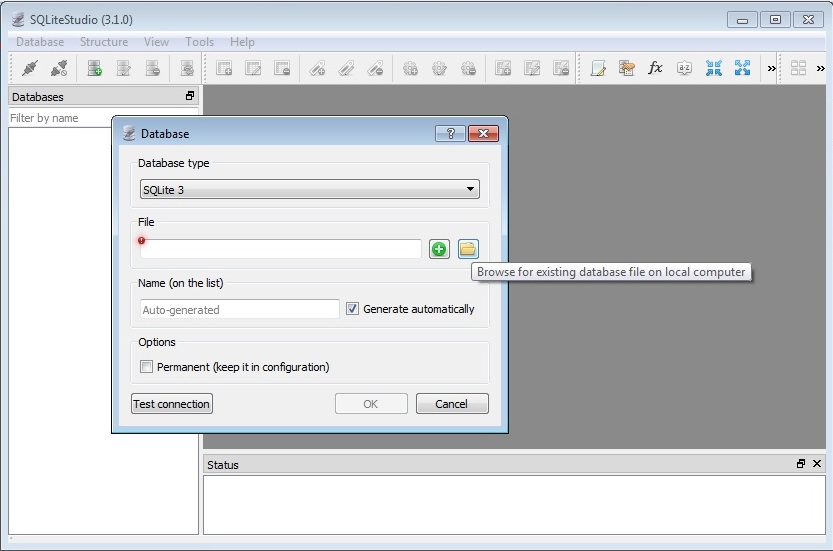Click the Create view toolbar icon
Viewport: 833px width, 551px height.
point(503,68)
